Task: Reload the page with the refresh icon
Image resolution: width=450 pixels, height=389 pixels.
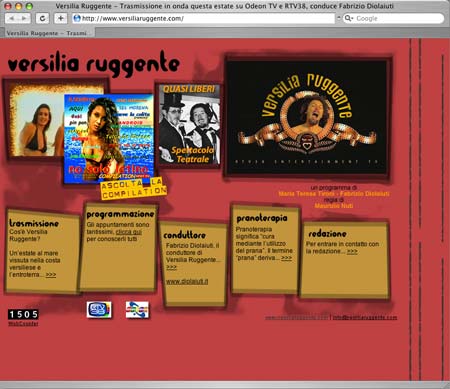Action: (42, 18)
